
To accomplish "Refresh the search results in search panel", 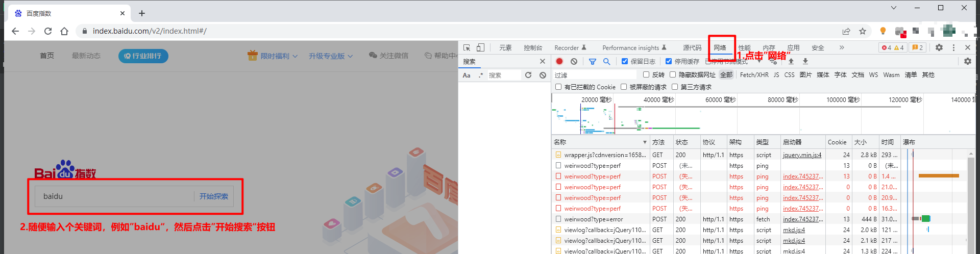I will coord(528,75).
